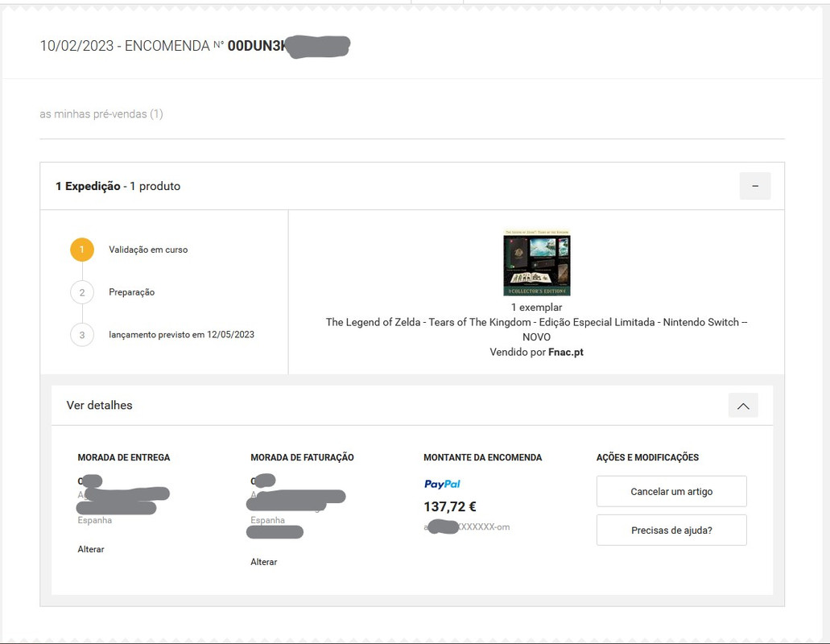This screenshot has width=830, height=644.
Task: Click the 1 exemplar quantity text
Action: 536,307
